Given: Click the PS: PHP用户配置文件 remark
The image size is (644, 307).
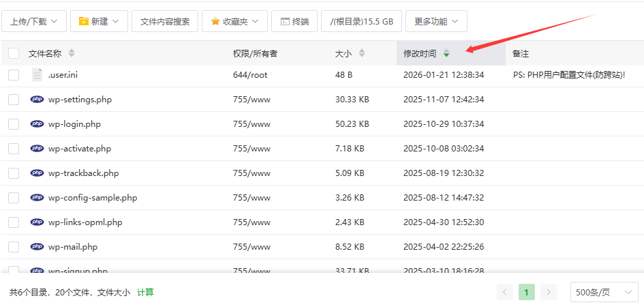Looking at the screenshot, I should [569, 75].
